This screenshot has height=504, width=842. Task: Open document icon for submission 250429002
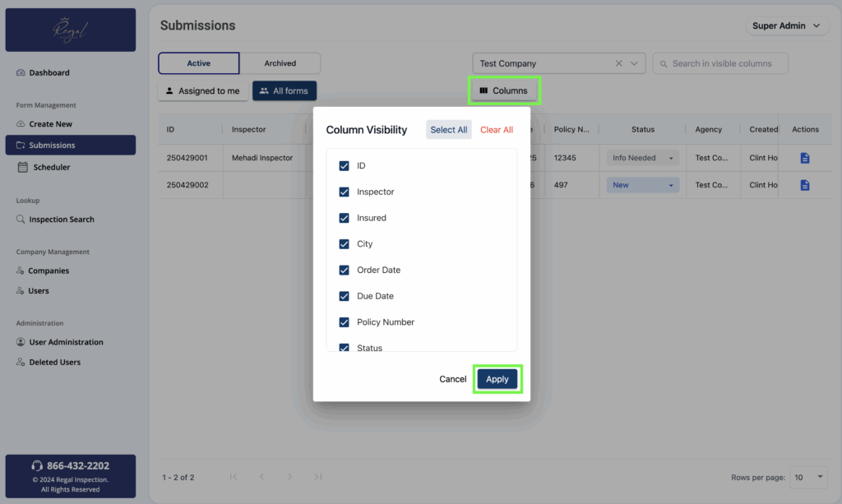[805, 185]
